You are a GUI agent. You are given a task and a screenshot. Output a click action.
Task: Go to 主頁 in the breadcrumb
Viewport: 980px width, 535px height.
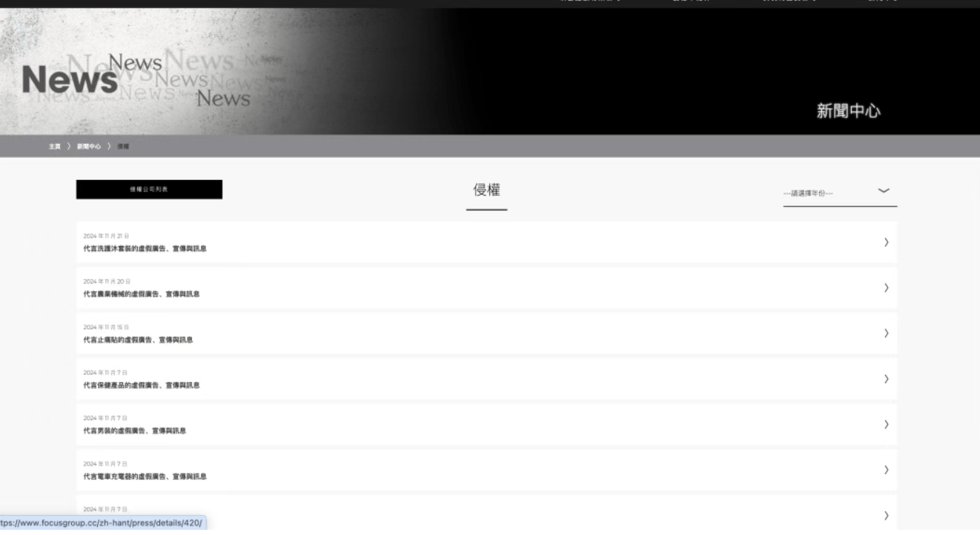(x=54, y=146)
